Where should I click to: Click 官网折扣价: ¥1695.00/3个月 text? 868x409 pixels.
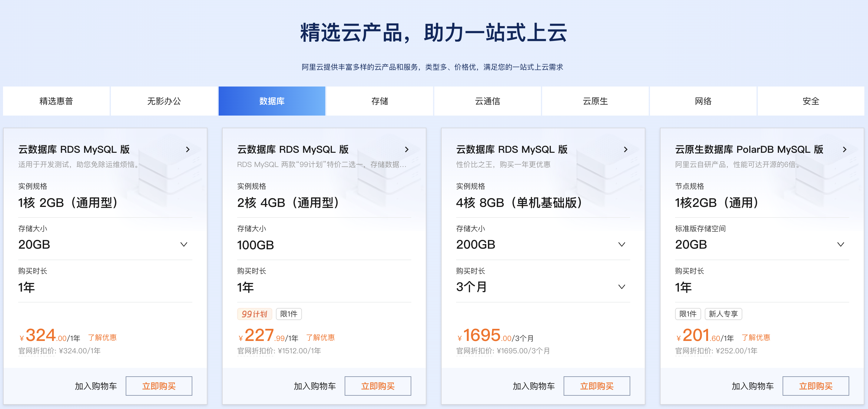[503, 351]
